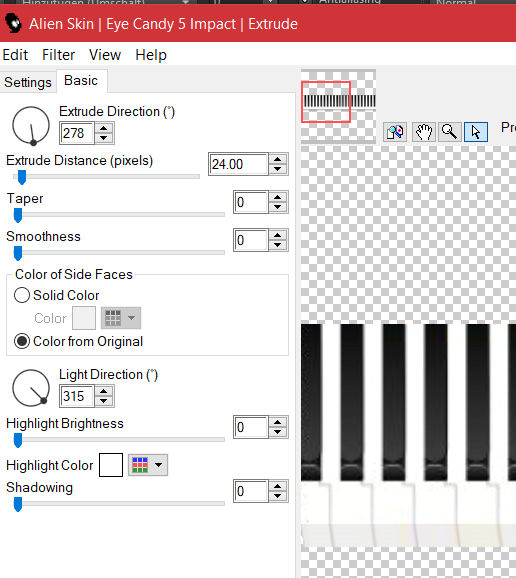Decrease Light Direction with down arrow

click(104, 401)
